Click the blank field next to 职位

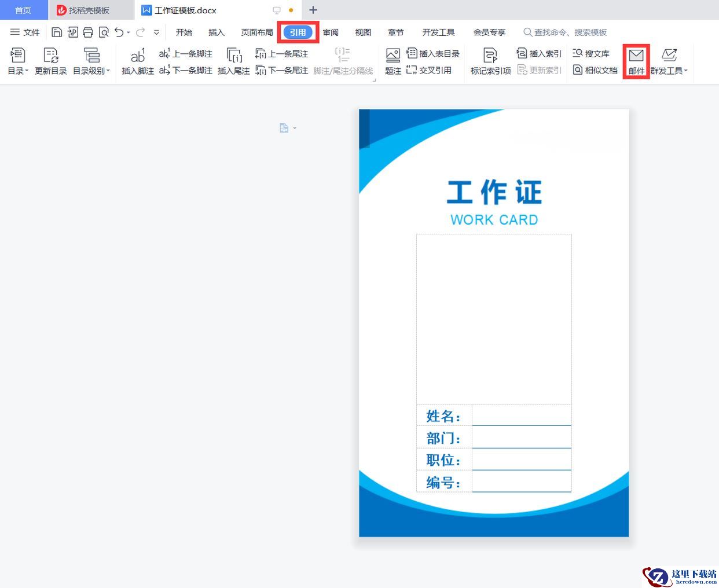click(522, 460)
